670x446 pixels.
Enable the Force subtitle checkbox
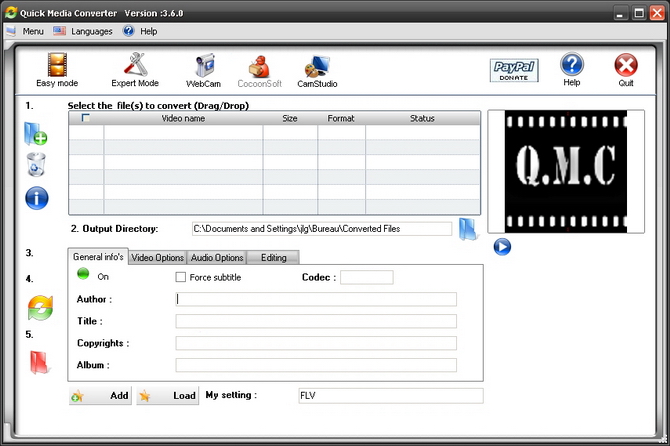pyautogui.click(x=181, y=277)
